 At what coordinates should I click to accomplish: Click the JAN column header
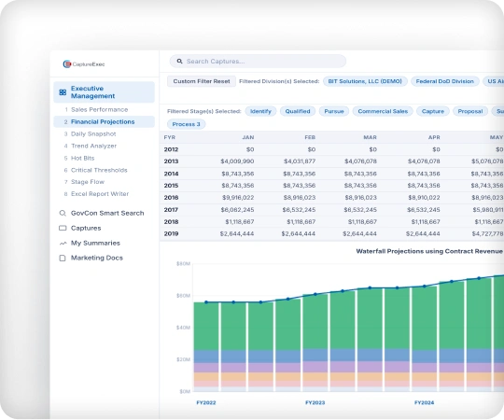click(x=248, y=137)
